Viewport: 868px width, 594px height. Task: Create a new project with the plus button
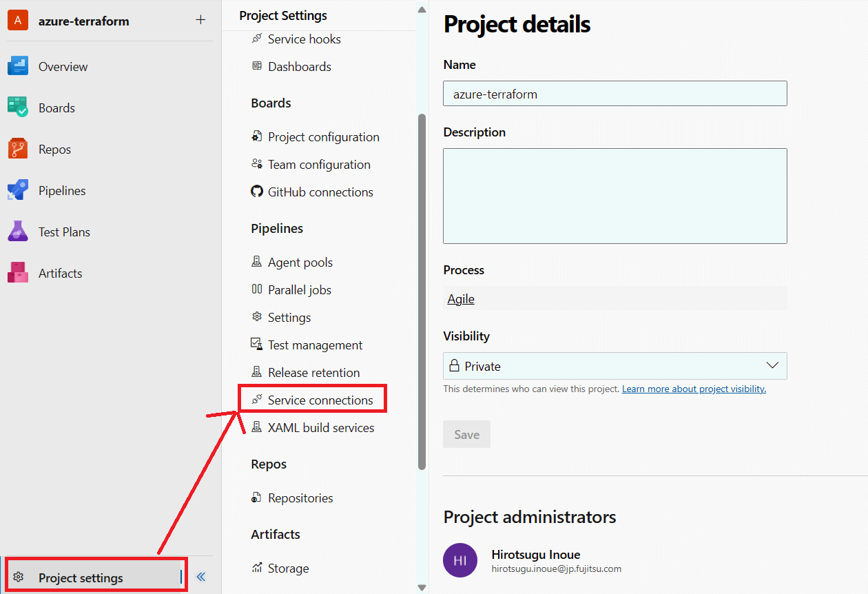(200, 20)
